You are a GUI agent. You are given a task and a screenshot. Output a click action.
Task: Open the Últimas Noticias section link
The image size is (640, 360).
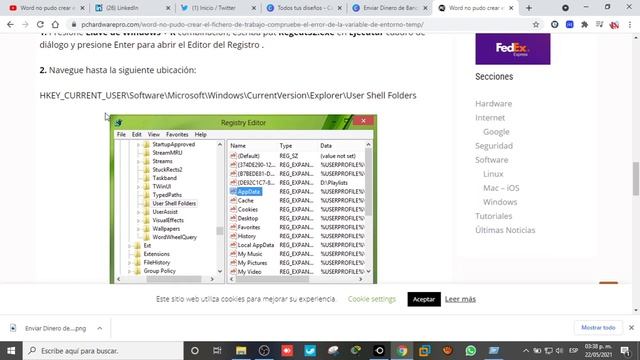click(x=505, y=230)
